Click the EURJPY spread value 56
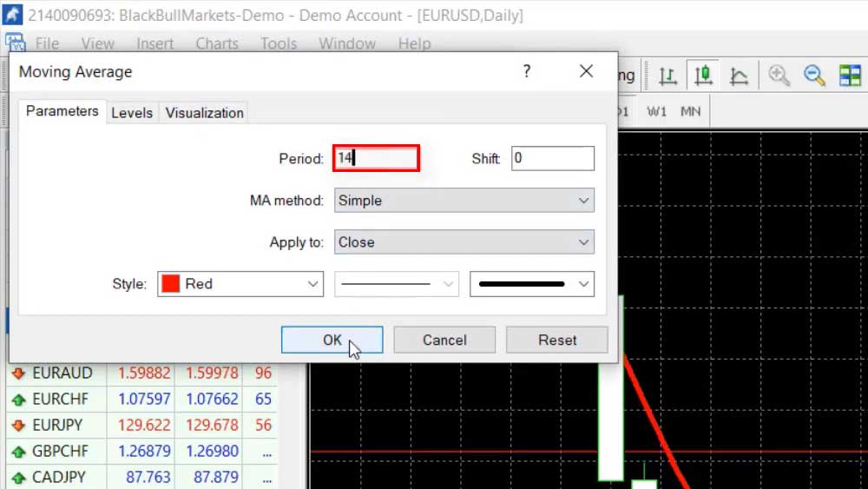The width and height of the screenshot is (868, 489). point(263,426)
